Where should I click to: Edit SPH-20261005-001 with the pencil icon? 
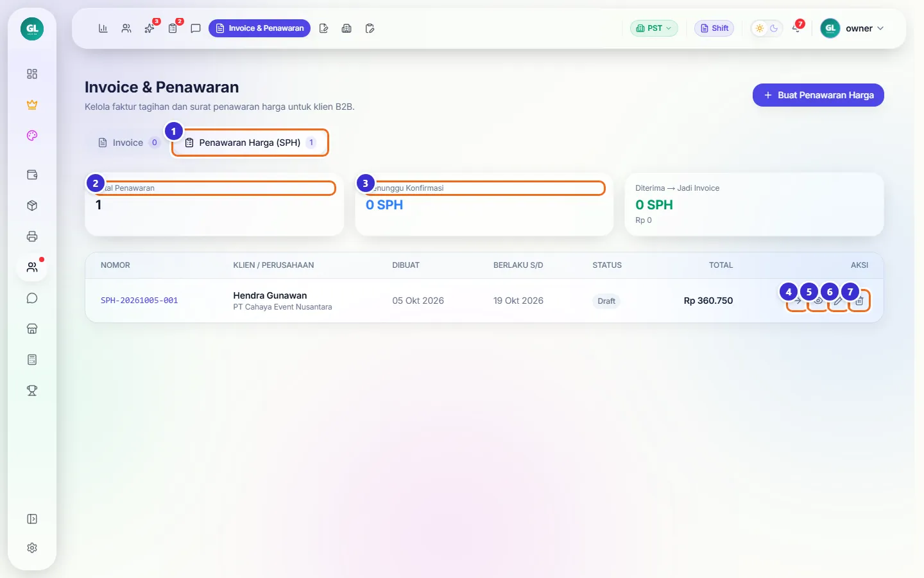click(x=839, y=301)
